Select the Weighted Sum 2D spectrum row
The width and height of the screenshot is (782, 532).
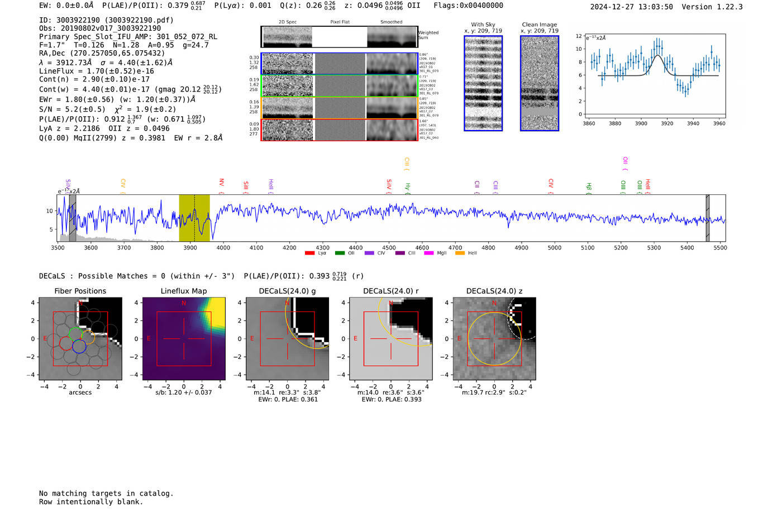coord(339,37)
